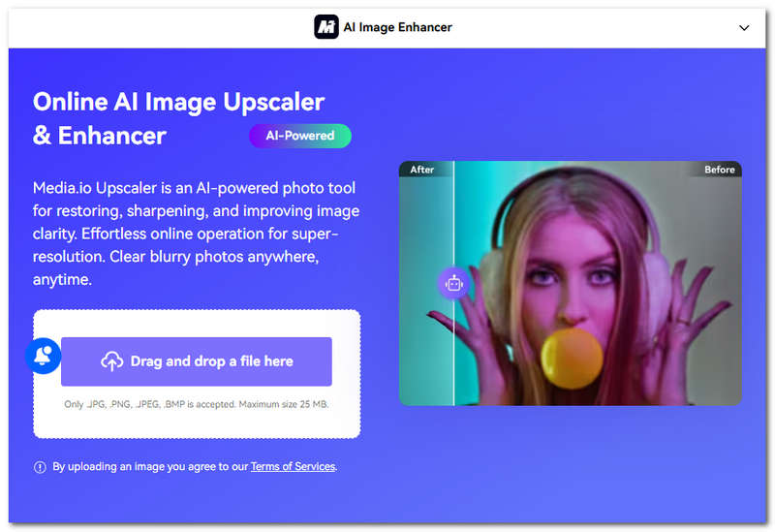Click the cloud upload icon
775x532 pixels.
112,361
